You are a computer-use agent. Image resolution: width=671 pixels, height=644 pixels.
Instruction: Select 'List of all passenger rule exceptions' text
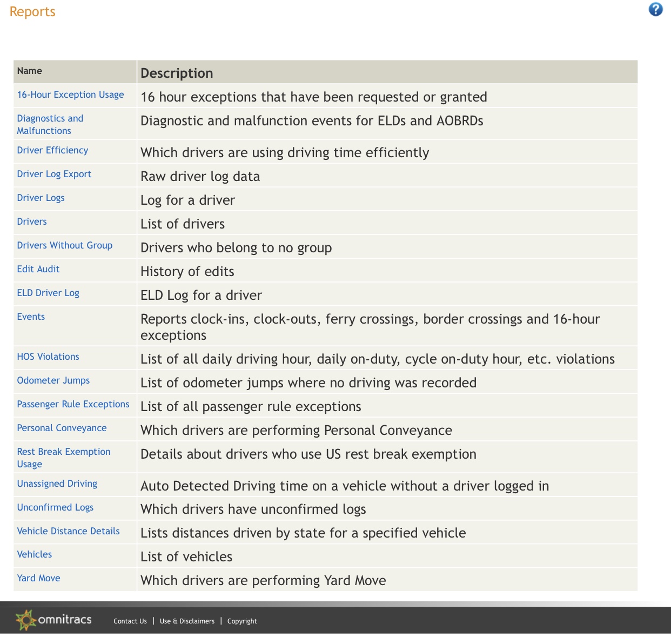tap(251, 407)
